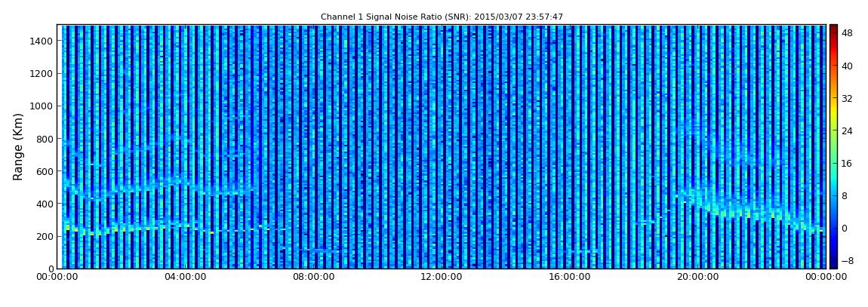Click the 200 y-axis tick label
Screen dimensions: 868x307
[45, 236]
